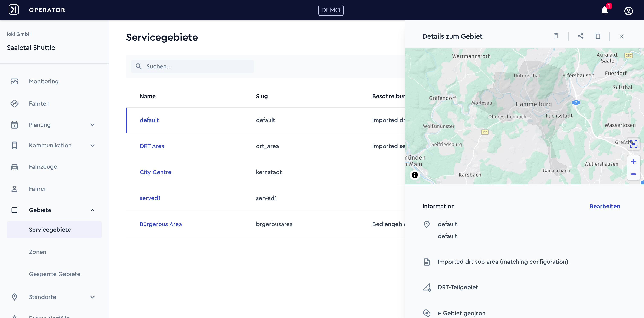Image resolution: width=644 pixels, height=318 pixels.
Task: Expand the Kommunikation menu
Action: [x=92, y=145]
